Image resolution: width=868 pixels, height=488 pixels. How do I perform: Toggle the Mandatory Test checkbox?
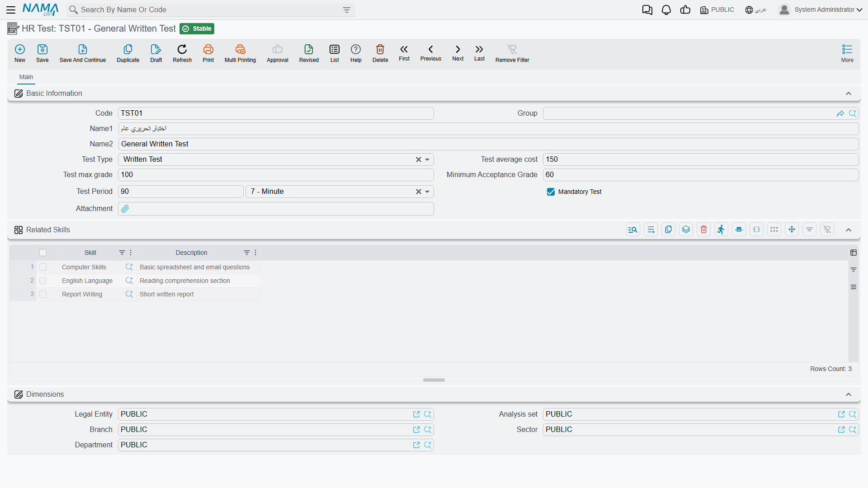coord(551,192)
